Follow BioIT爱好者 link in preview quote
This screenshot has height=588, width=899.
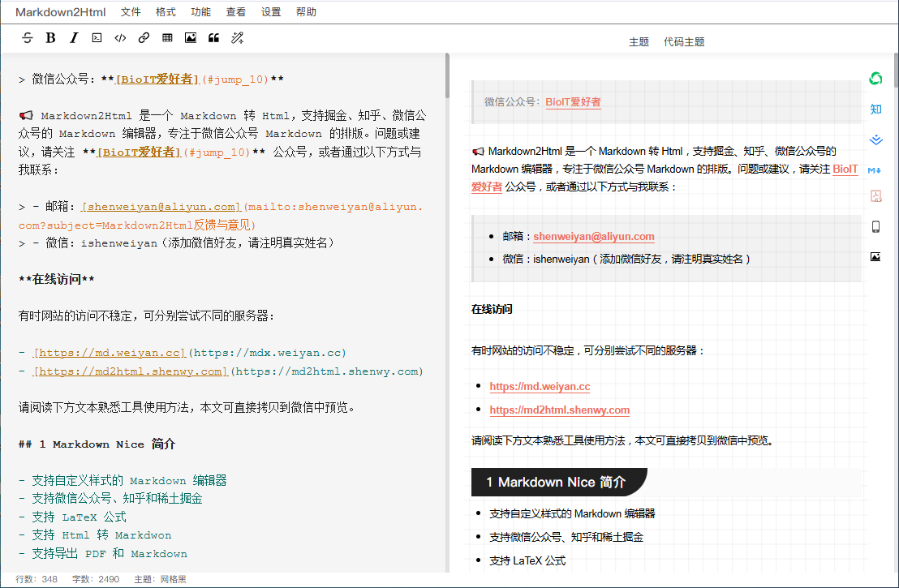click(x=573, y=102)
